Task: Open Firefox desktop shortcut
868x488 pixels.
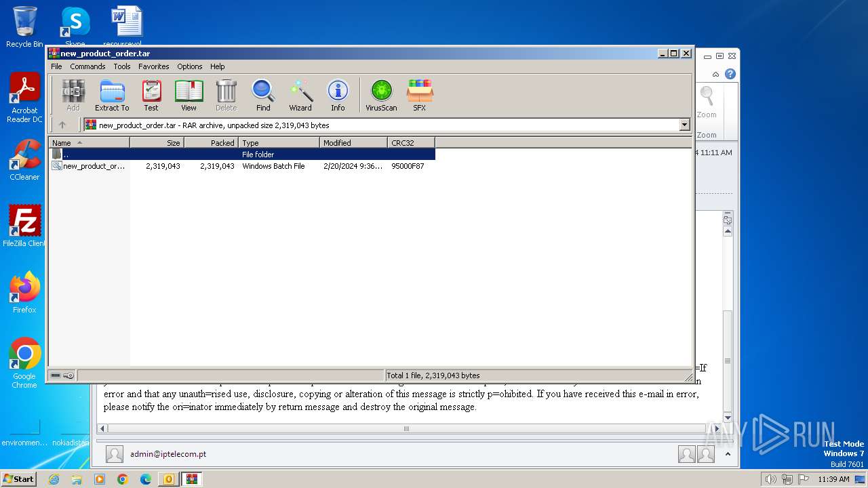Action: coord(24,292)
